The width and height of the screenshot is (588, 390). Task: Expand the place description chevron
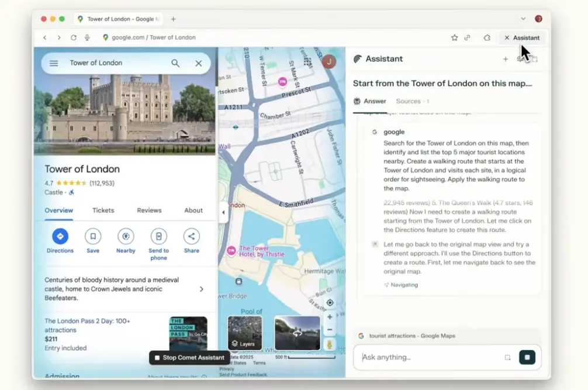pos(202,289)
